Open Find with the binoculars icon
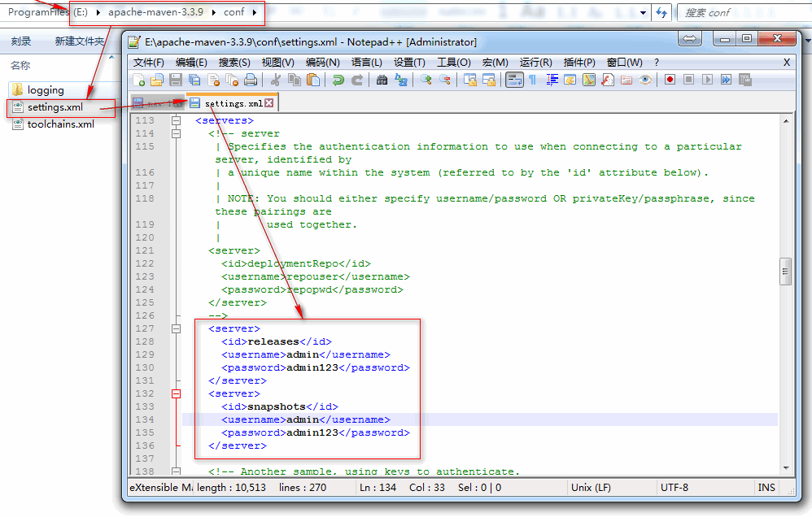Viewport: 812px width, 517px height. tap(382, 80)
